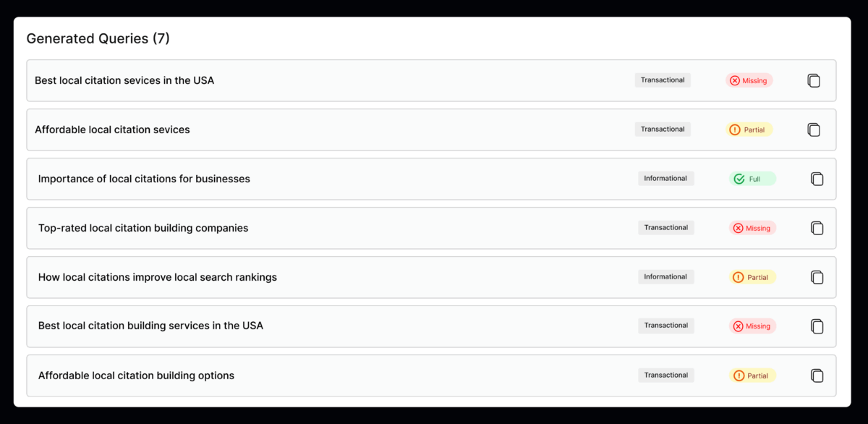Click Transactional tag on 'Top-rated local citation' row

[x=665, y=228]
